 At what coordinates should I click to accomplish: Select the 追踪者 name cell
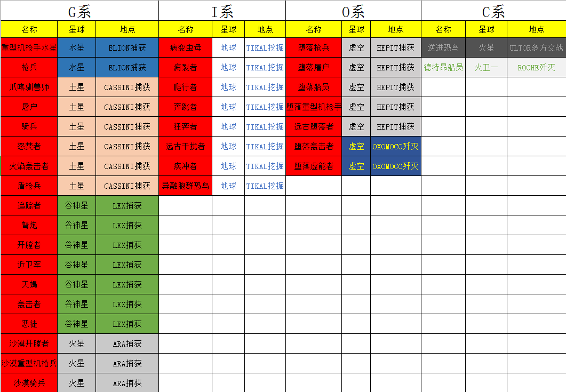[29, 205]
